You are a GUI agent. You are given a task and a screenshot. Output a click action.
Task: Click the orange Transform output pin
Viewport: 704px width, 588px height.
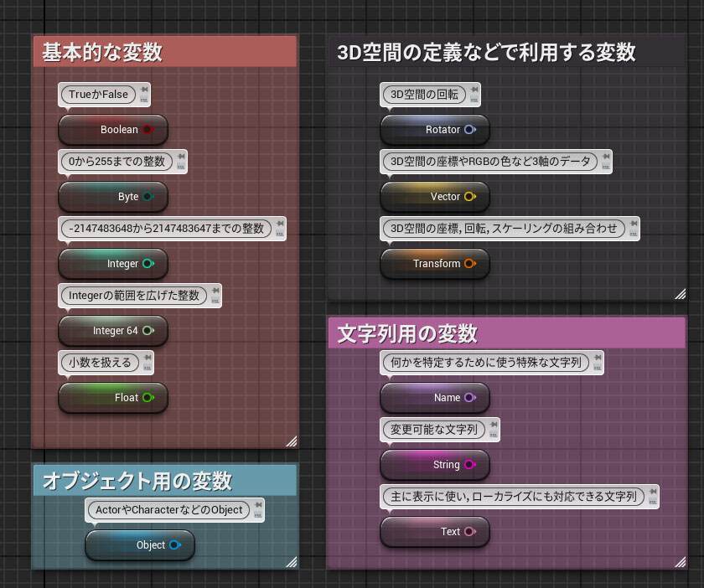469,264
